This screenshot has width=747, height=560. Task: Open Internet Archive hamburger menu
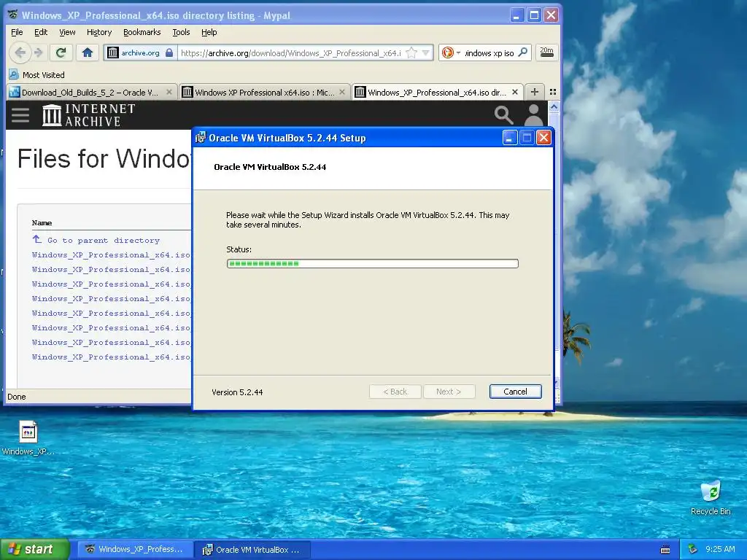20,114
